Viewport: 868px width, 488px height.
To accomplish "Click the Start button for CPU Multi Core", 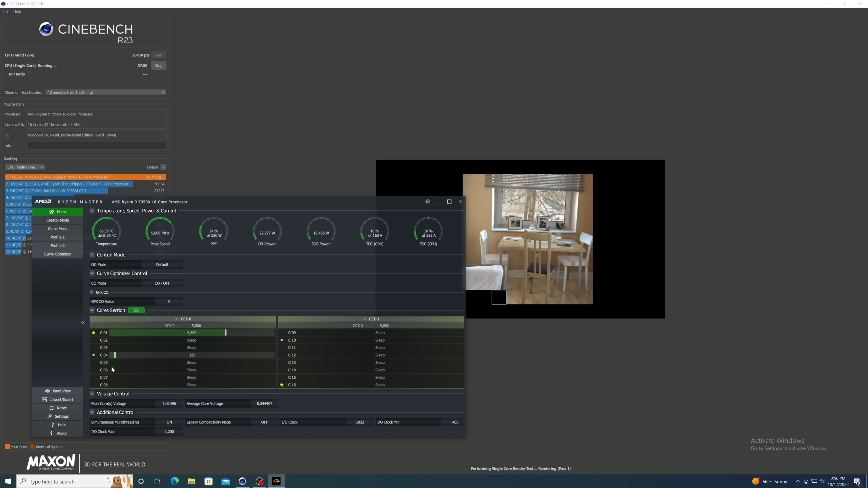I will (x=159, y=55).
